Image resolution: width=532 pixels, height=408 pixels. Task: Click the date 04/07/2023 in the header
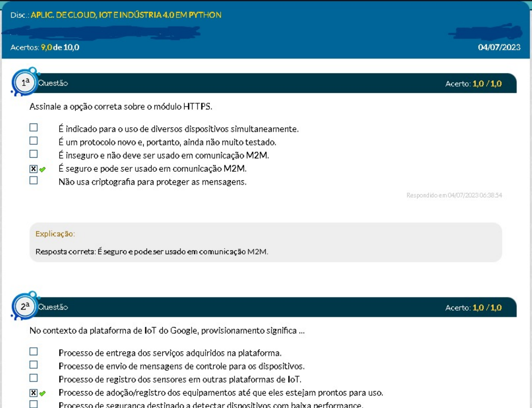(x=499, y=48)
